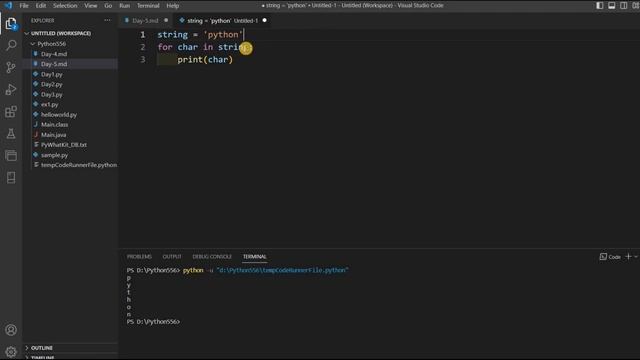Toggle the bottom panel layout icon

click(611, 6)
